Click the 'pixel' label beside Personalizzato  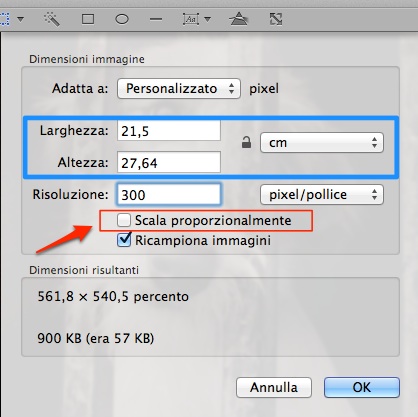coord(264,89)
